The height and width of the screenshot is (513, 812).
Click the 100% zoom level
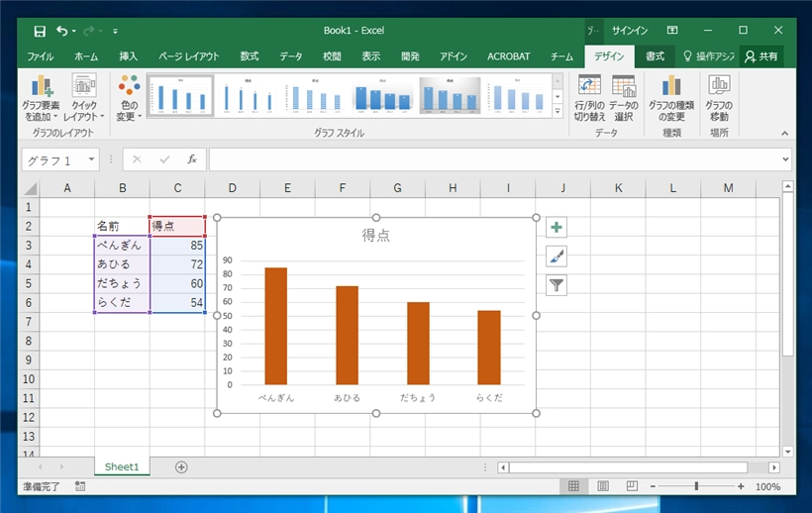point(767,486)
